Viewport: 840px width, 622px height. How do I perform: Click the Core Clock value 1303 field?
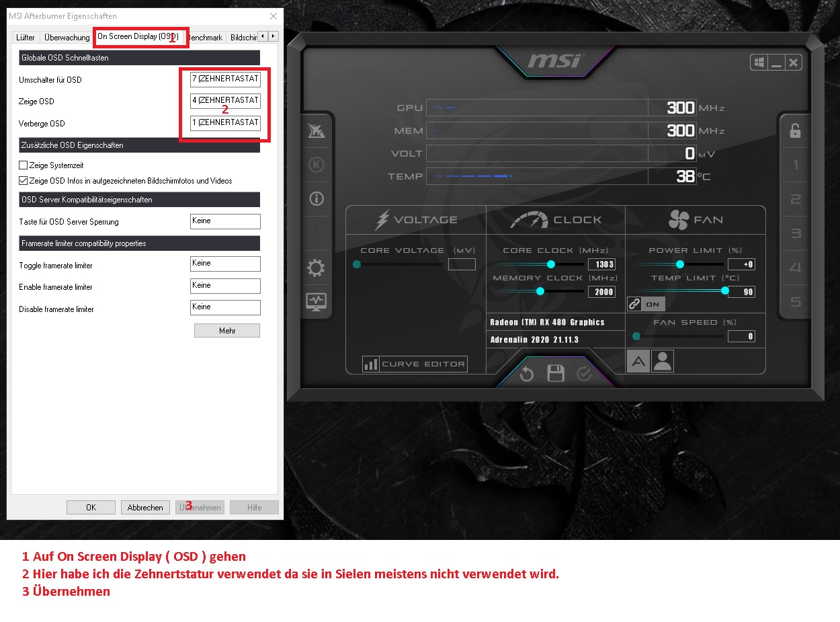[601, 264]
